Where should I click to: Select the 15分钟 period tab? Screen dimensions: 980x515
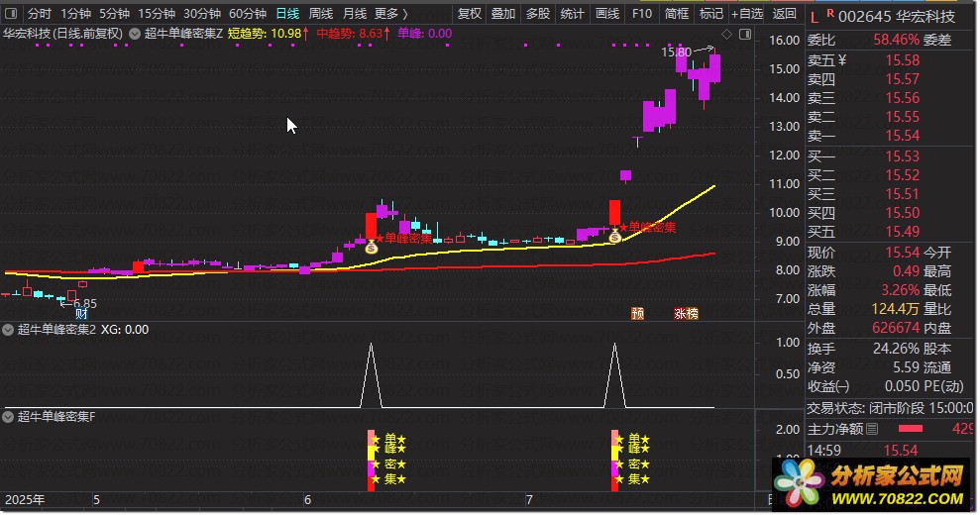point(157,13)
